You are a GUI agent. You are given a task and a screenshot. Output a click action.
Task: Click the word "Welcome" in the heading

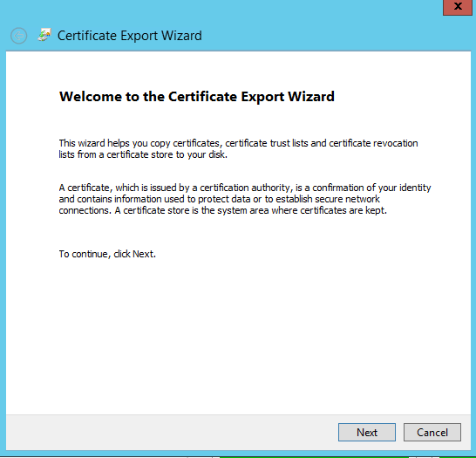pos(91,97)
